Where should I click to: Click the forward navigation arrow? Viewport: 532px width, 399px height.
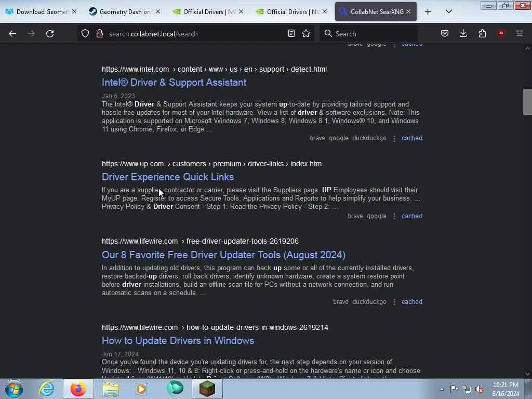31,34
